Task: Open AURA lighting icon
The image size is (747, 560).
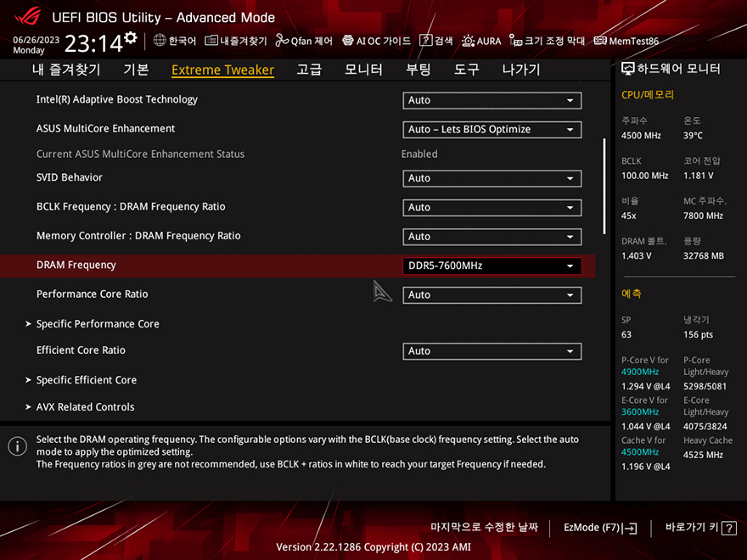Action: coord(468,41)
